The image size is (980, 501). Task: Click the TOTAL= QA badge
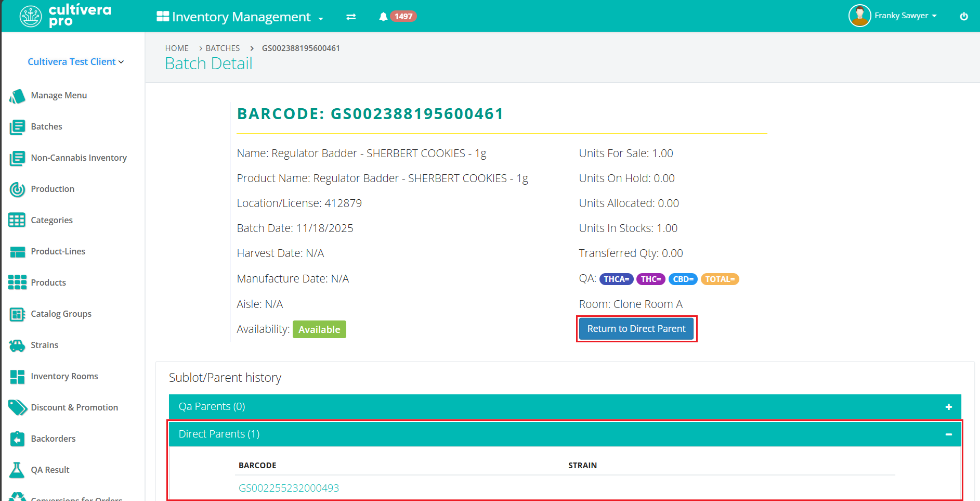click(720, 279)
